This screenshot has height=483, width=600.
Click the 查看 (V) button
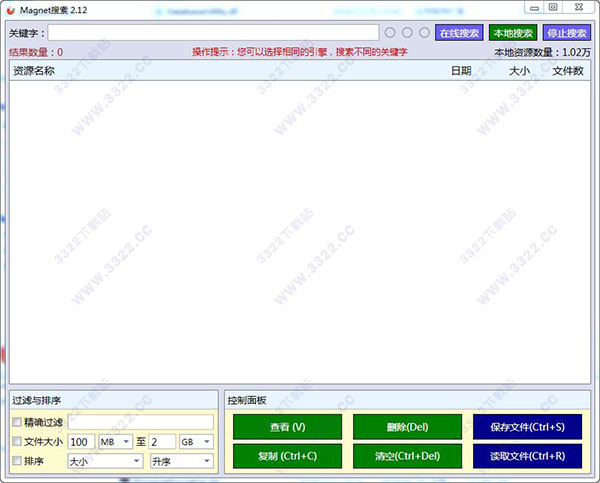coord(287,427)
